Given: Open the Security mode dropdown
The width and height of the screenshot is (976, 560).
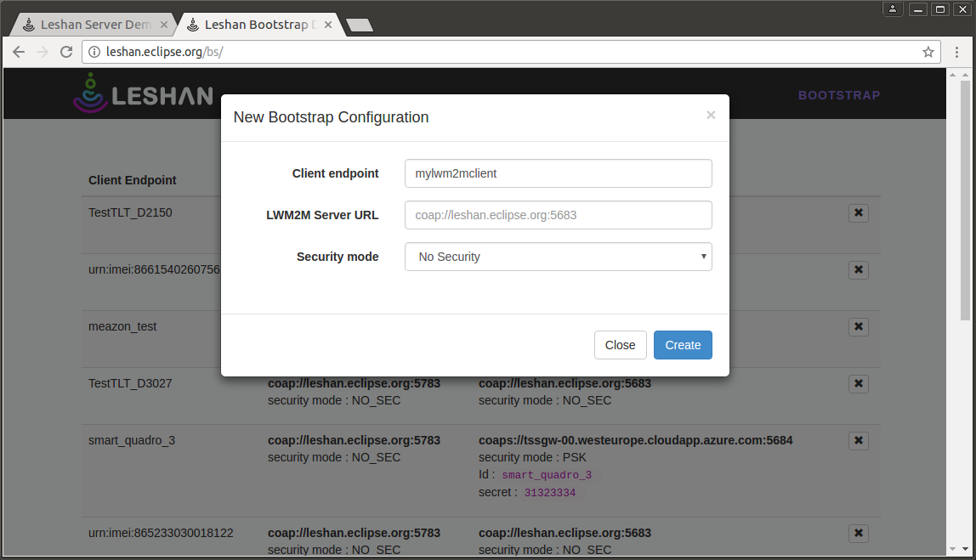Looking at the screenshot, I should tap(559, 257).
